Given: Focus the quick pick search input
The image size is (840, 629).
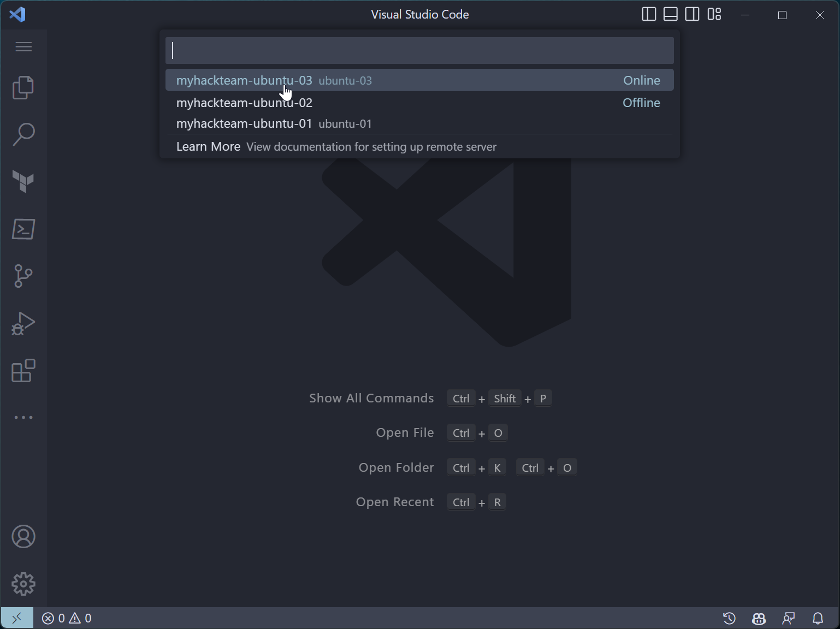Looking at the screenshot, I should (419, 51).
